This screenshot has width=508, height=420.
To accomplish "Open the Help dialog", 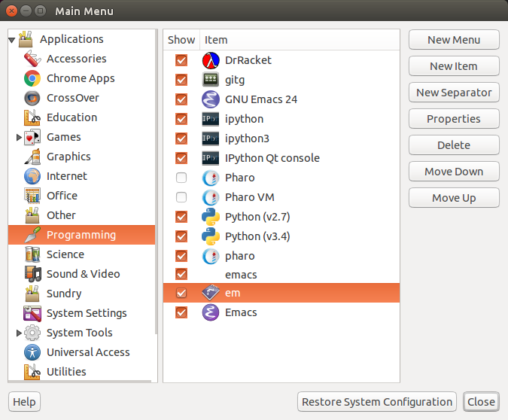I will tap(24, 402).
